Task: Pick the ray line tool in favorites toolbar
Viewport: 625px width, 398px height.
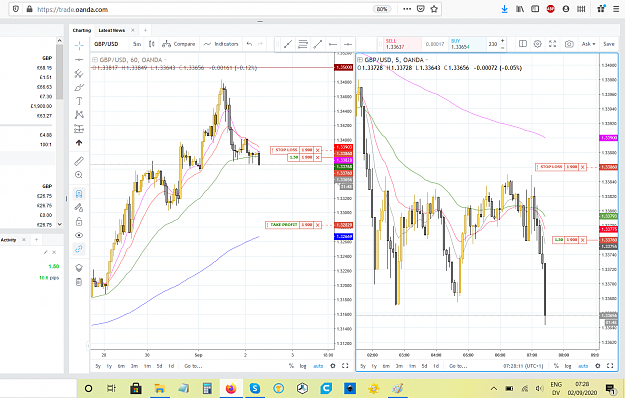Action: [318, 44]
